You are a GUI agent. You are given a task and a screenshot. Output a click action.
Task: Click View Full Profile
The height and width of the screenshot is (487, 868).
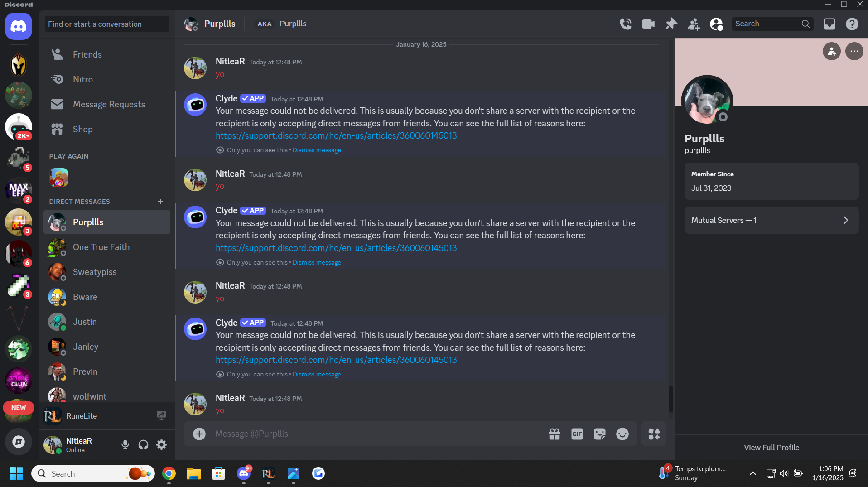772,448
